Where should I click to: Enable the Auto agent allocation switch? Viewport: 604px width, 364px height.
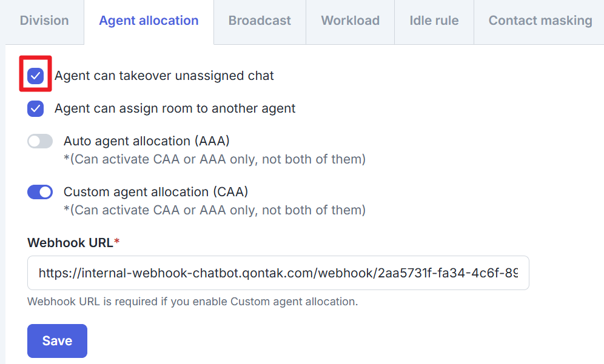[x=40, y=142]
